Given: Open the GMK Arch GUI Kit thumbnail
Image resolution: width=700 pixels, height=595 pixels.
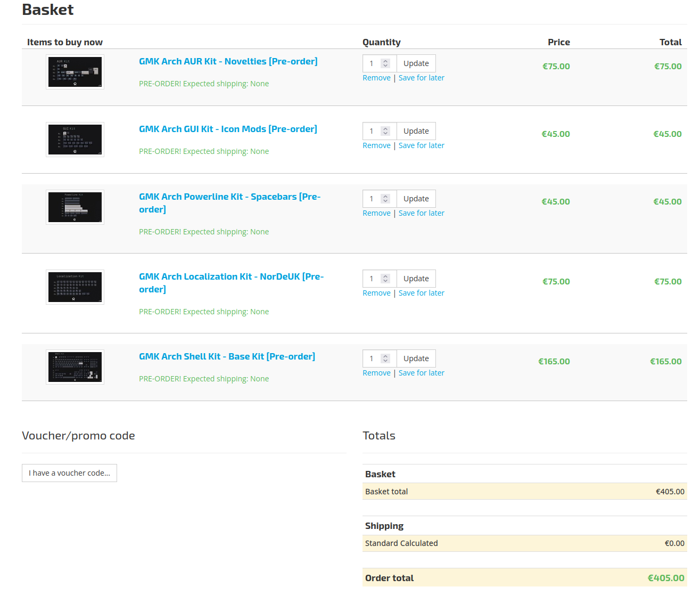Looking at the screenshot, I should point(75,140).
